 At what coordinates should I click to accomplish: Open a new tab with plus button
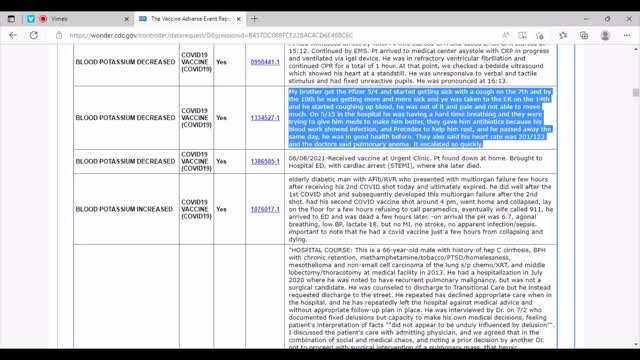[255, 19]
